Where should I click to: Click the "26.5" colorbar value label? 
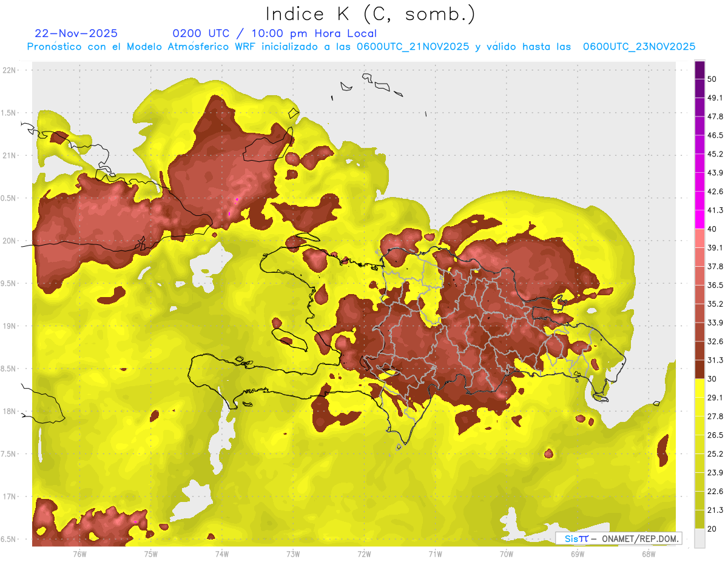coord(715,435)
